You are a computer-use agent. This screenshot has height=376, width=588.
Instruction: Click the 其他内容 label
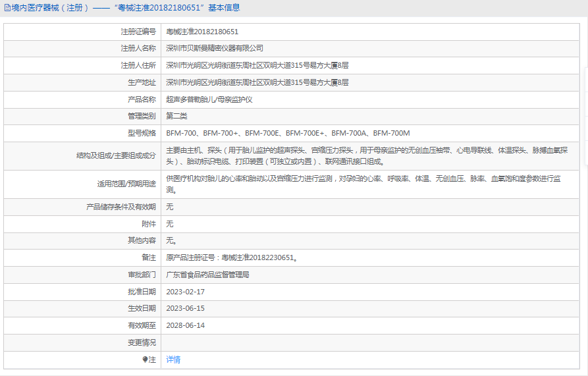tap(142, 240)
